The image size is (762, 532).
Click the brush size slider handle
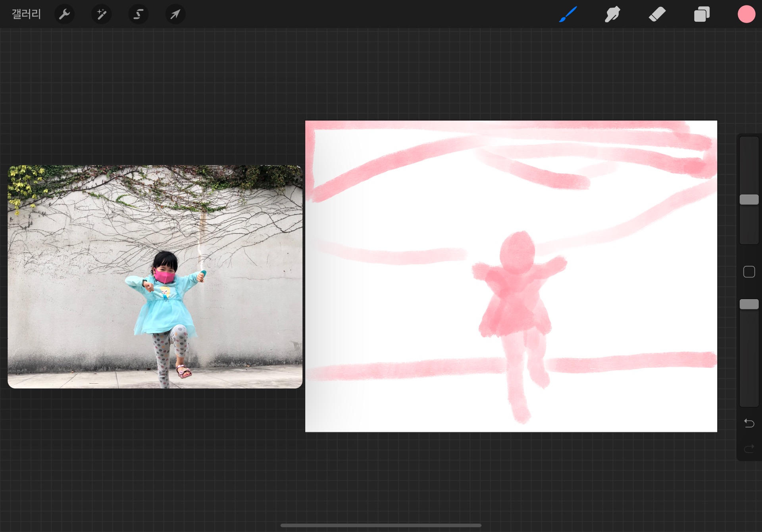click(x=749, y=200)
